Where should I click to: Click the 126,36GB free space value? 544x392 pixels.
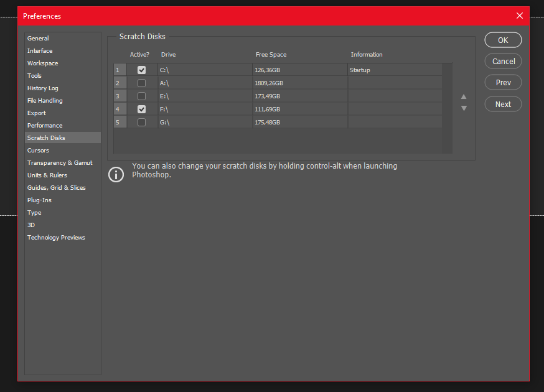[x=267, y=70]
